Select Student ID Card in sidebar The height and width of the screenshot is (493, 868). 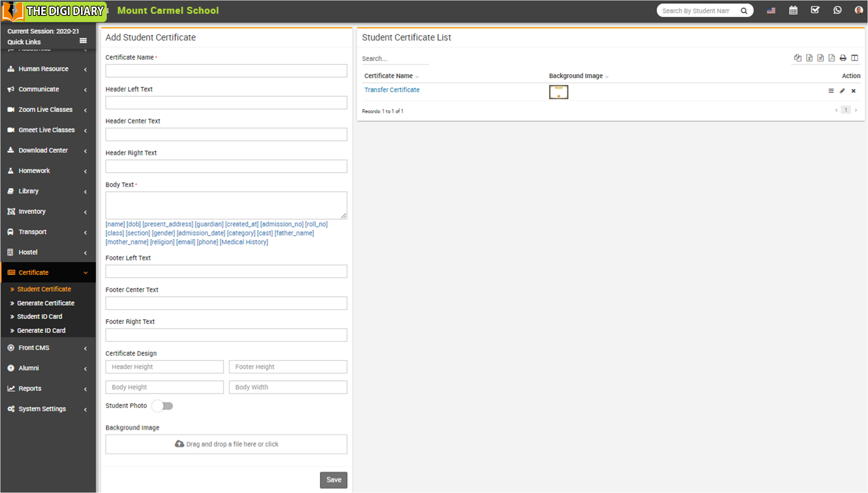40,316
